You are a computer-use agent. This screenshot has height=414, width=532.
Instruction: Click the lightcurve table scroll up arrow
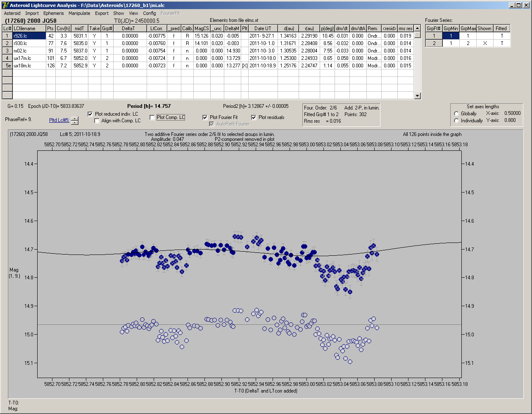point(418,28)
